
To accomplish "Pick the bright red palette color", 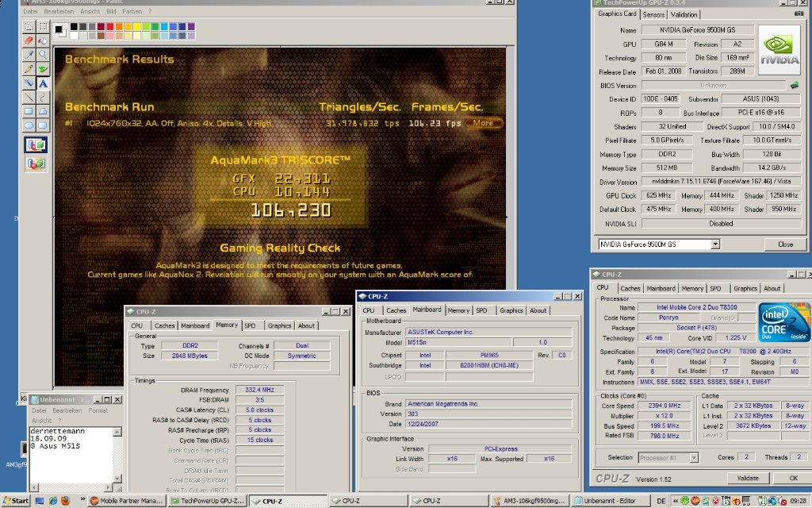I will point(109,26).
